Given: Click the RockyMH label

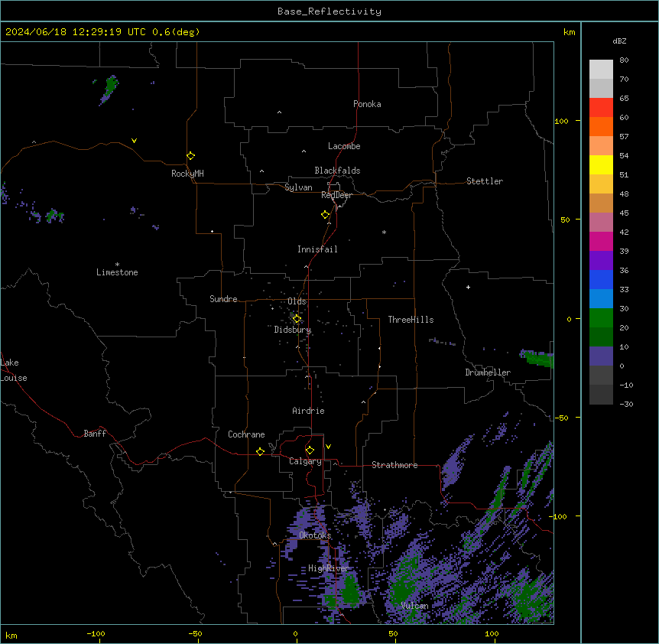Looking at the screenshot, I should [x=187, y=174].
